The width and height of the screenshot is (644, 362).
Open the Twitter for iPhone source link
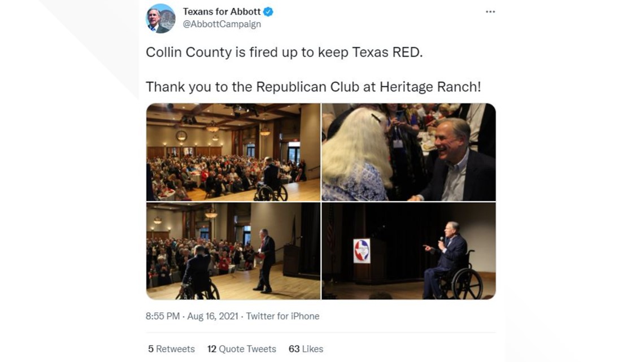tap(282, 316)
